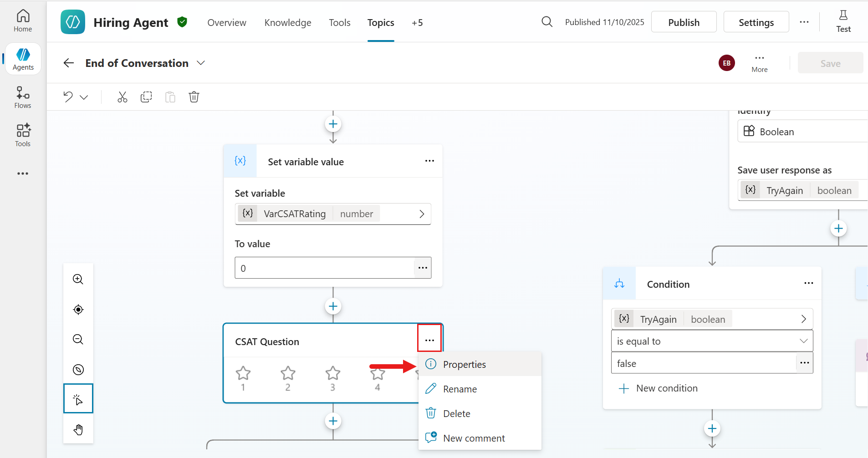Select the 3-star CSAT rating
868x458 pixels.
click(x=333, y=374)
